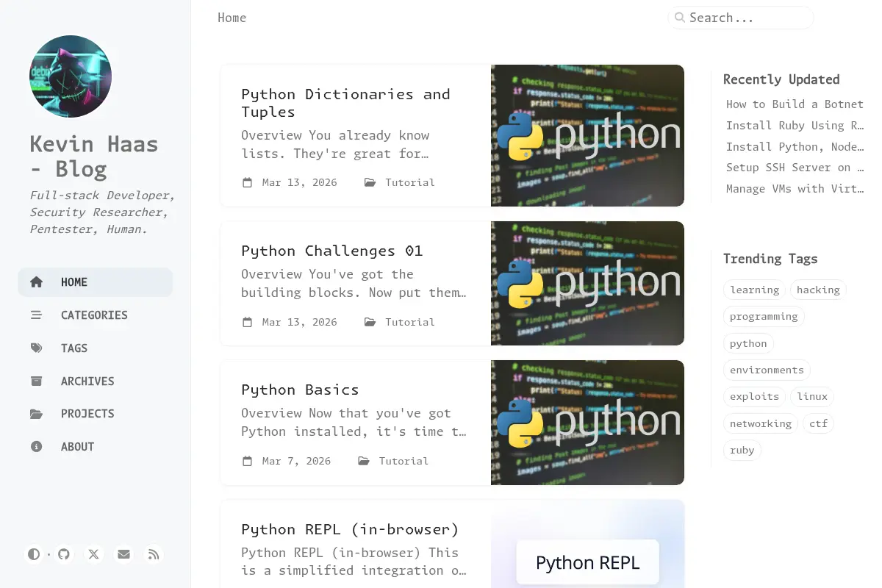Select the 'programming' tag
882x588 pixels.
(x=764, y=316)
